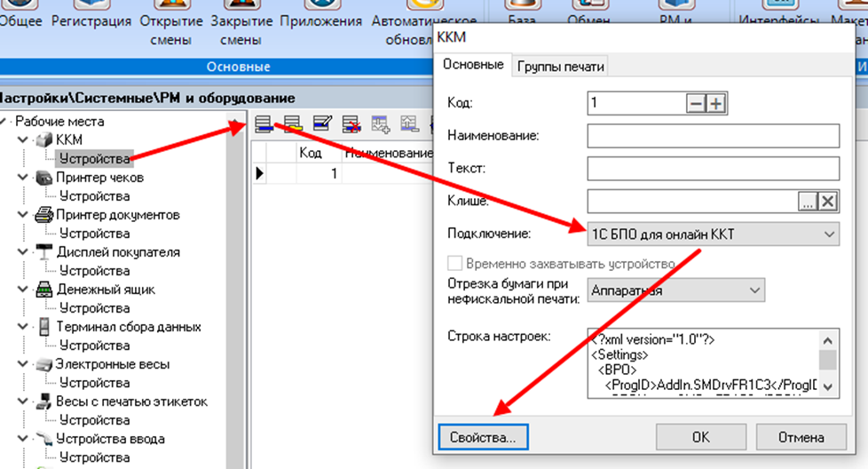This screenshot has width=868, height=469.
Task: Click the Отмена button
Action: point(801,437)
